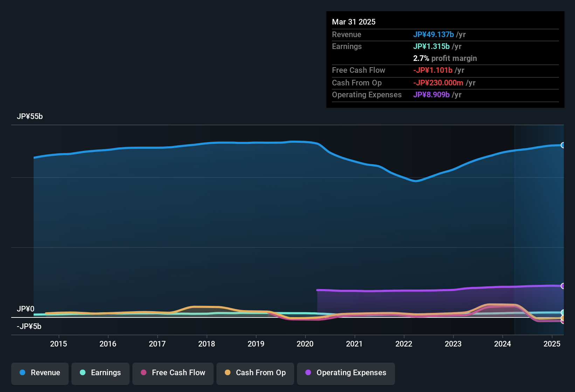The image size is (575, 392).
Task: Click the 2018 x-axis label
Action: pos(207,344)
